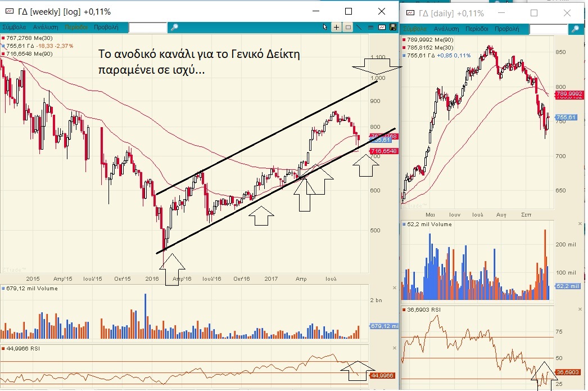Click the save floppy disk icon
The image size is (588, 391).
[x=392, y=27]
